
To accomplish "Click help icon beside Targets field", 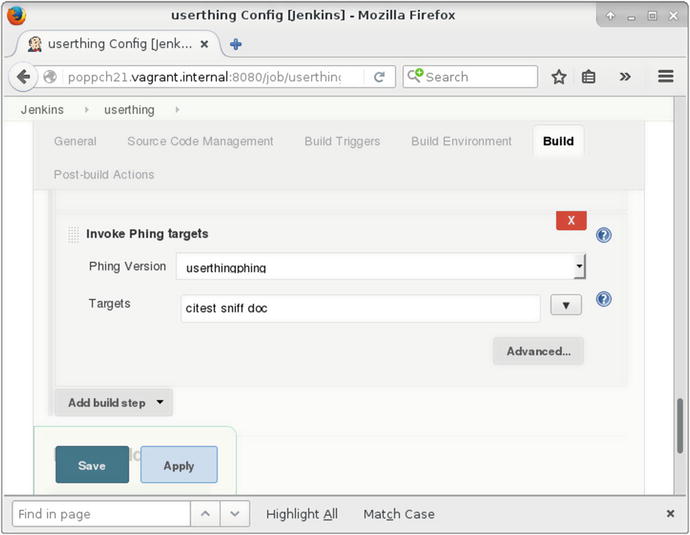I will (x=604, y=300).
